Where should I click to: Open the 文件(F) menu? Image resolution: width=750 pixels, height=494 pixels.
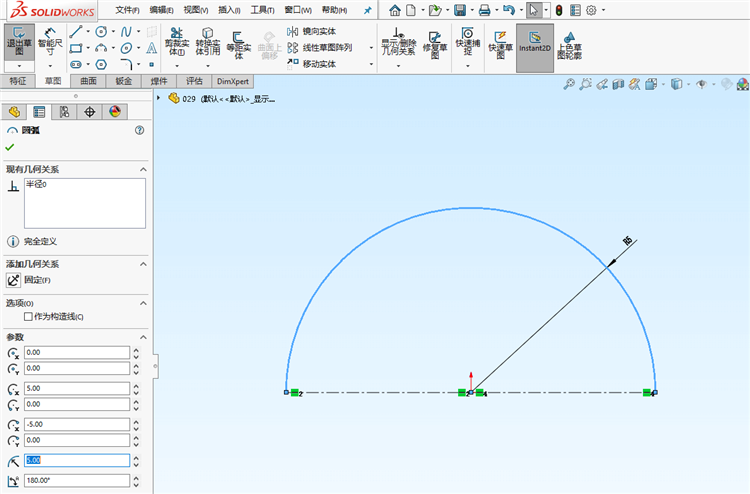tap(127, 10)
